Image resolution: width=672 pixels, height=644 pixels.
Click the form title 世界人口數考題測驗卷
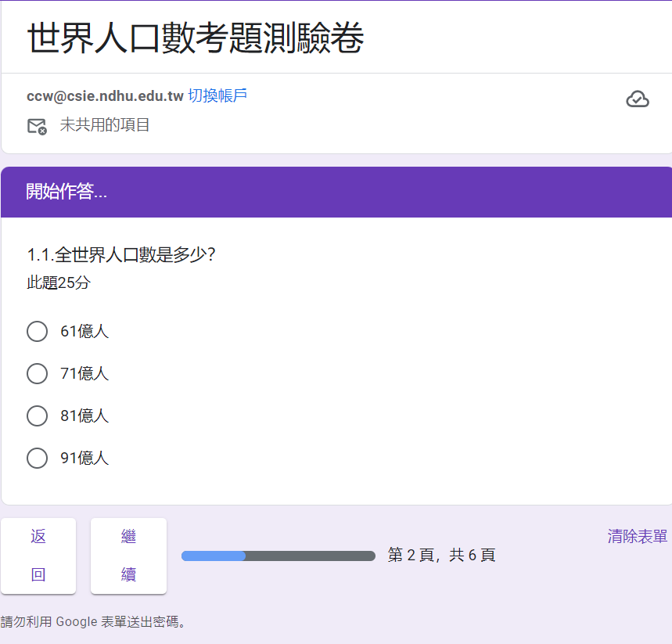[195, 38]
